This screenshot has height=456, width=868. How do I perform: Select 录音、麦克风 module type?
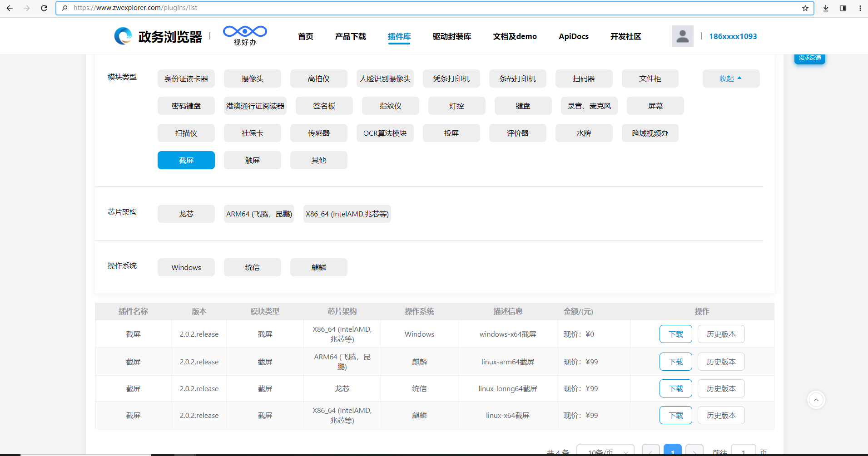589,106
